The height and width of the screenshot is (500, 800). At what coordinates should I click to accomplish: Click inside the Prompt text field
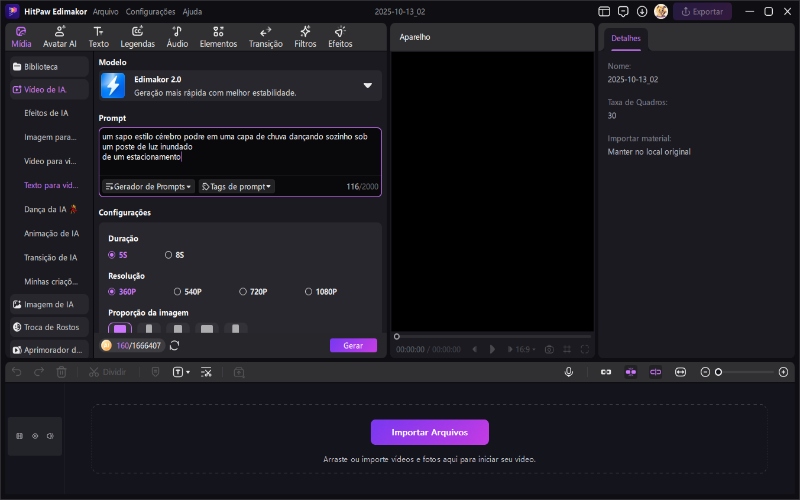pos(240,148)
